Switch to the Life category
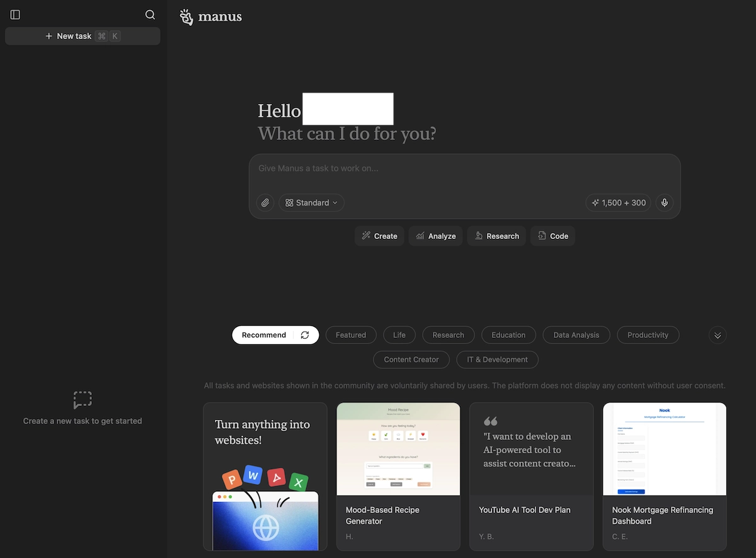 (x=399, y=335)
